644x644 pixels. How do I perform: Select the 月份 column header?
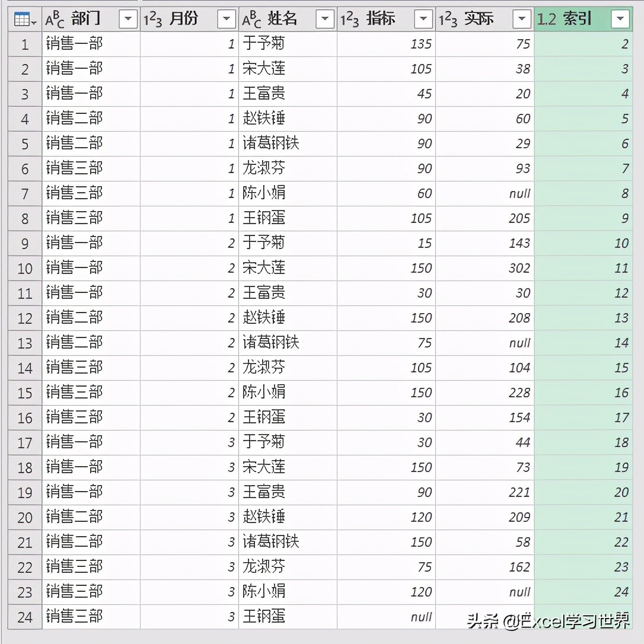click(x=189, y=19)
